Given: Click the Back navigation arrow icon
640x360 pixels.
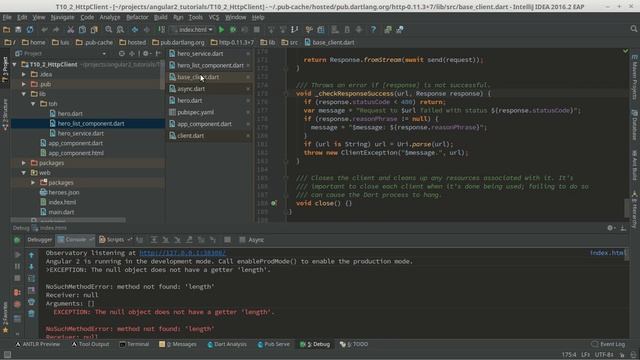Looking at the screenshot, I should (x=135, y=29).
